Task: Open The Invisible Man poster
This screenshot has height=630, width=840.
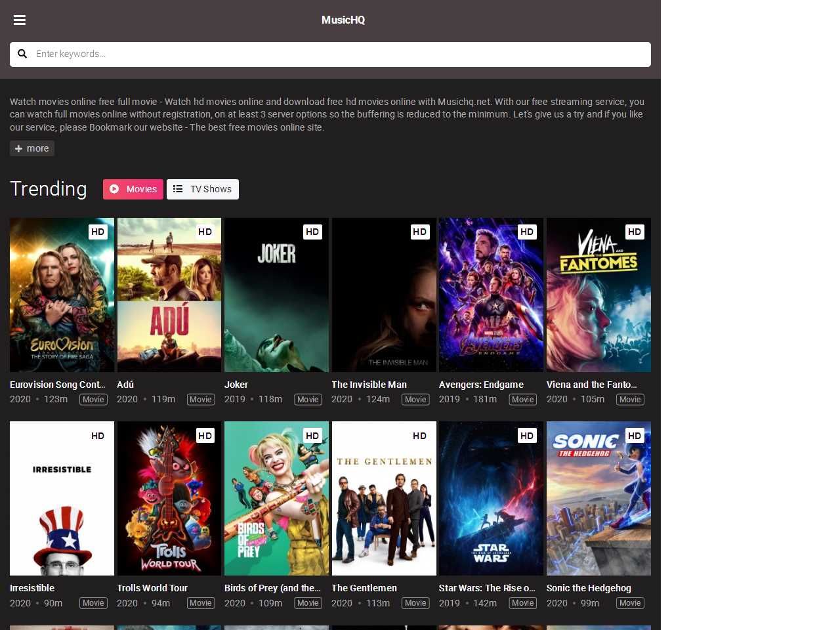Action: click(x=384, y=295)
